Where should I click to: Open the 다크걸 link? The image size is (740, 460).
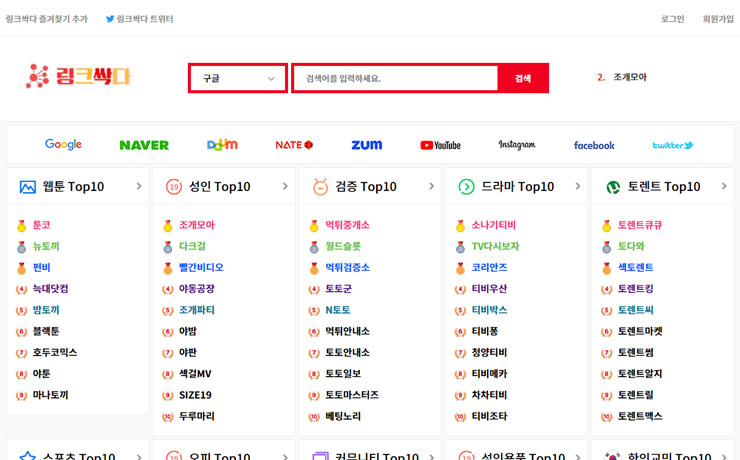pyautogui.click(x=192, y=246)
